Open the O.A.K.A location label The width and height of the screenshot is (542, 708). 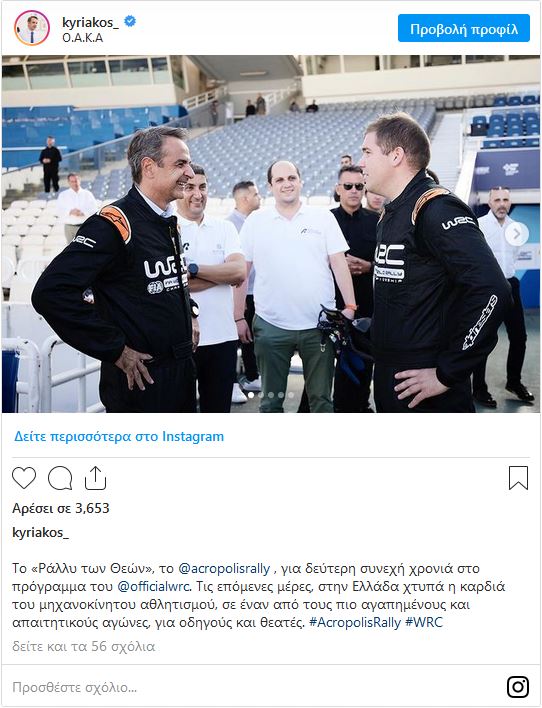83,38
